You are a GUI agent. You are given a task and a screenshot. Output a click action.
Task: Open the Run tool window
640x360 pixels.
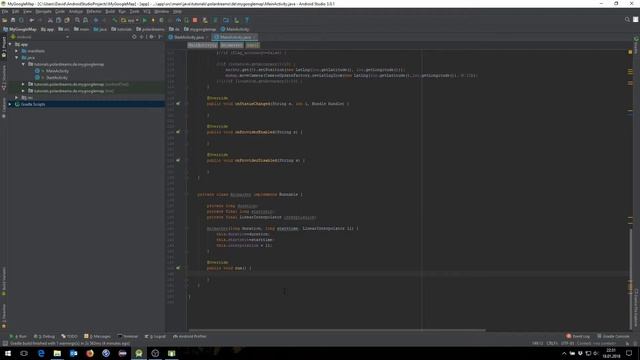click(18, 336)
